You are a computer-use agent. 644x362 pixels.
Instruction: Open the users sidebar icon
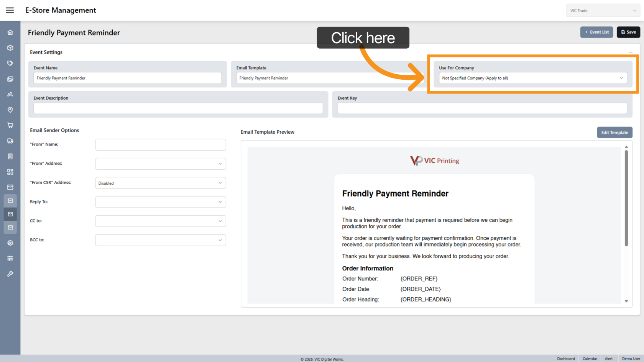point(10,94)
